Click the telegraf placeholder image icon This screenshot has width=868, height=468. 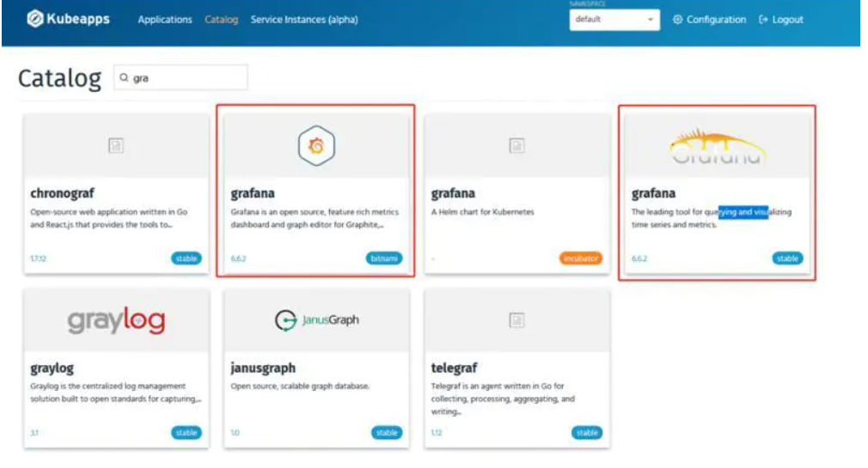pos(517,320)
